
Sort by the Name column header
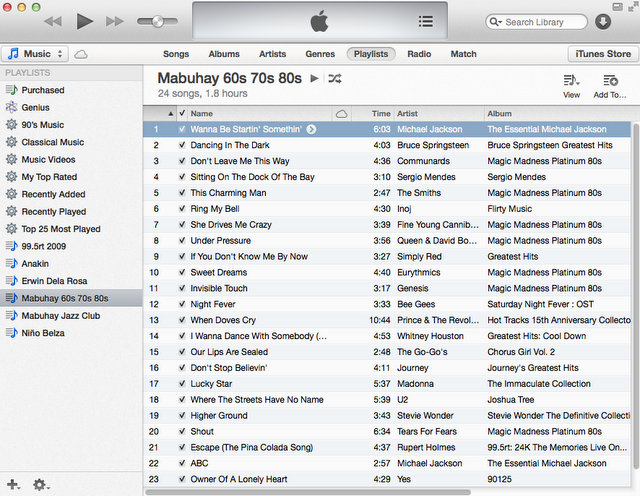coord(260,113)
